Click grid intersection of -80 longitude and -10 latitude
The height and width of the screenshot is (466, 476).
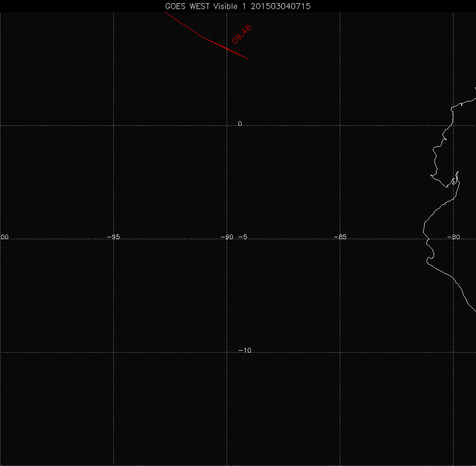tap(454, 353)
